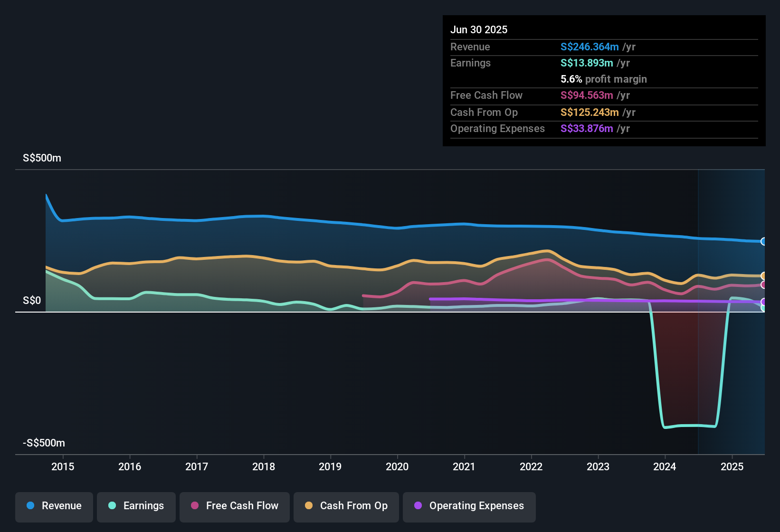
Task: Toggle the Free Cash Flow series off
Action: coord(234,506)
